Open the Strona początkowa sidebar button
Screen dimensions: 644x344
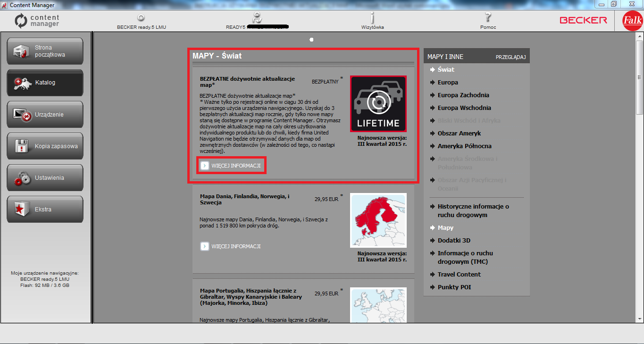tap(45, 51)
